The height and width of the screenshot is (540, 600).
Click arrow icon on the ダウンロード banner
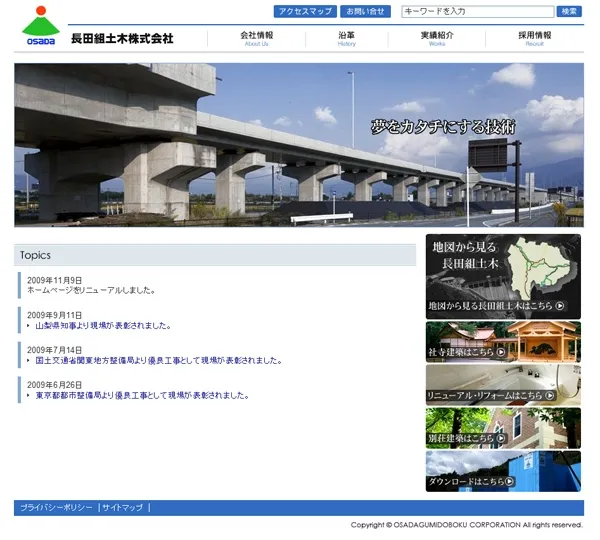(510, 481)
